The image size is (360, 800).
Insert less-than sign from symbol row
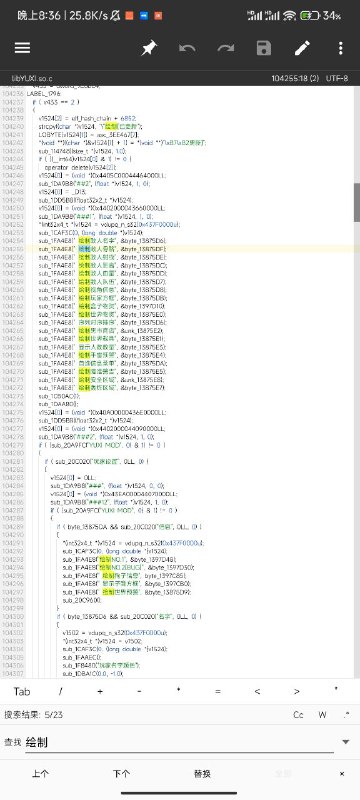[x=257, y=692]
